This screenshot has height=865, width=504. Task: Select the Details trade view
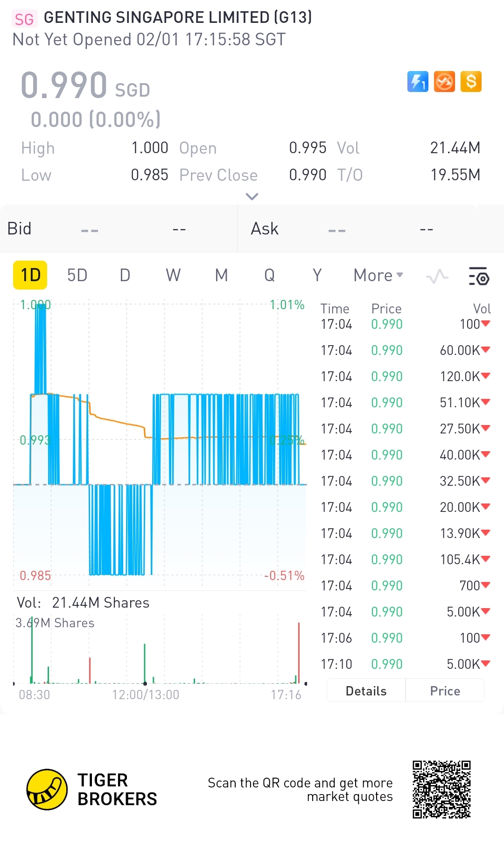coord(366,691)
